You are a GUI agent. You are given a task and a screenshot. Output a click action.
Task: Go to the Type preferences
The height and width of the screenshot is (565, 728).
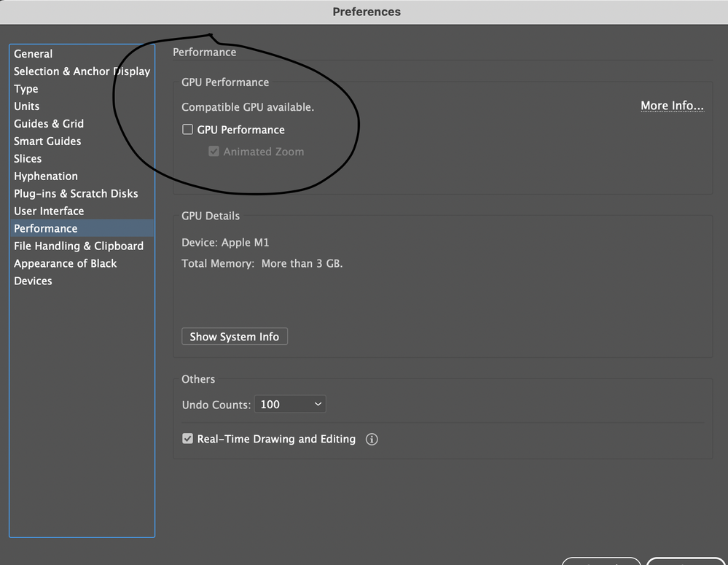(26, 89)
